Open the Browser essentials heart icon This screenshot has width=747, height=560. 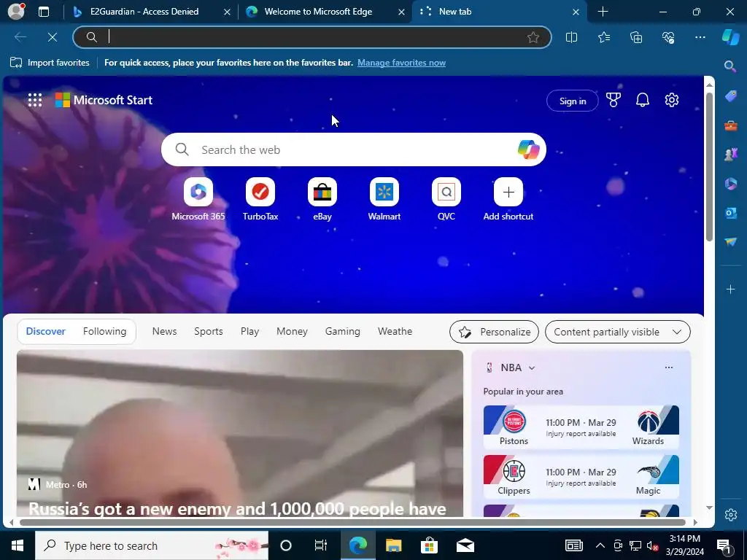coord(668,37)
